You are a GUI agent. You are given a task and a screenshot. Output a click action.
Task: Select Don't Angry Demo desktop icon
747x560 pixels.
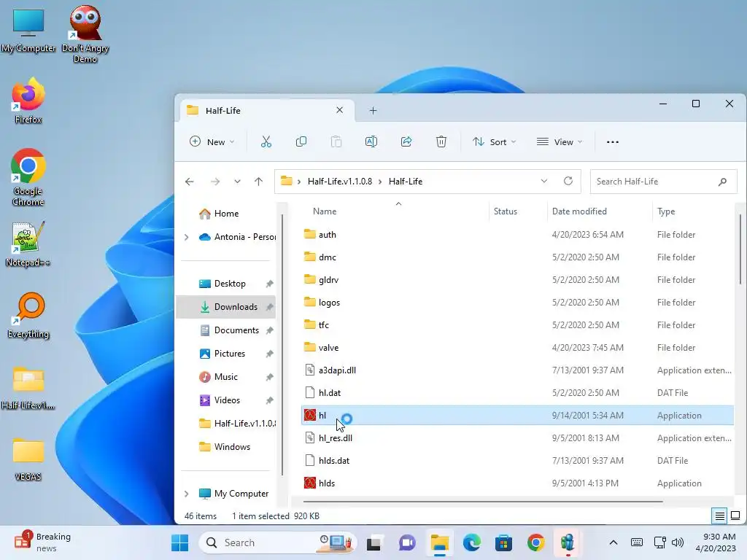(x=85, y=34)
